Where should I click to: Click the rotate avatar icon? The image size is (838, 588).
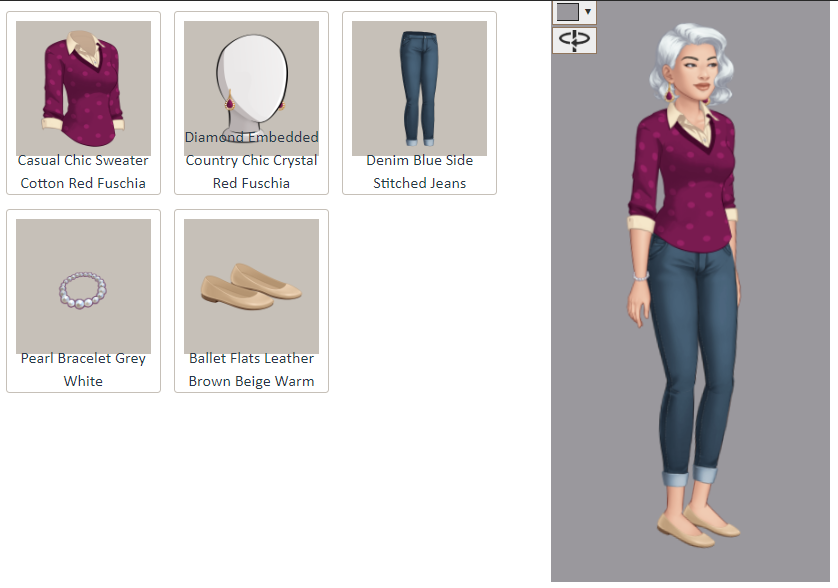click(574, 40)
